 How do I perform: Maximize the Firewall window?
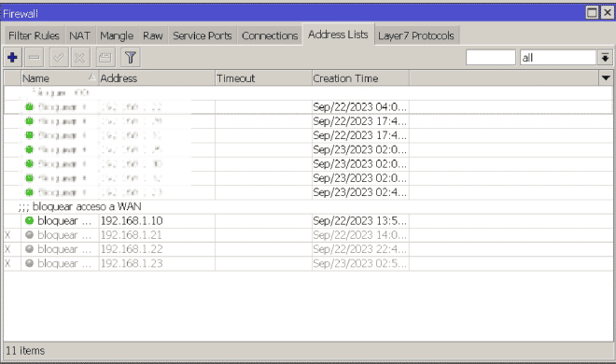[x=592, y=13]
